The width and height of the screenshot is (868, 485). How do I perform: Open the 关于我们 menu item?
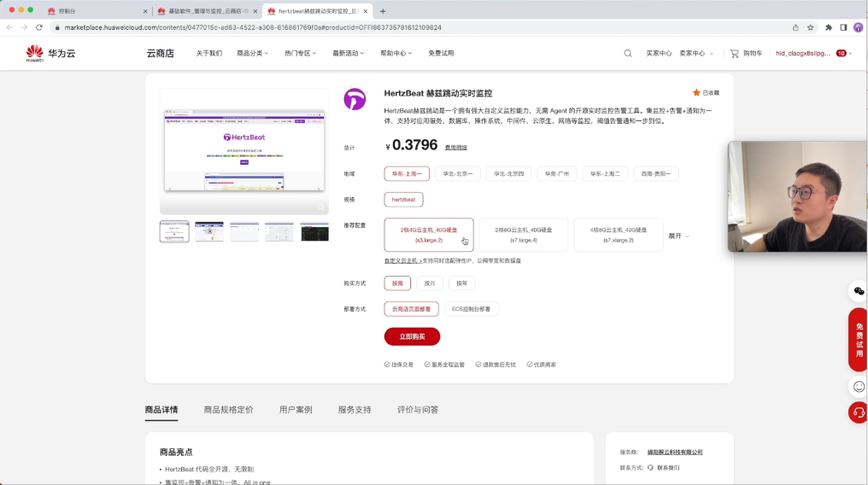pos(208,53)
